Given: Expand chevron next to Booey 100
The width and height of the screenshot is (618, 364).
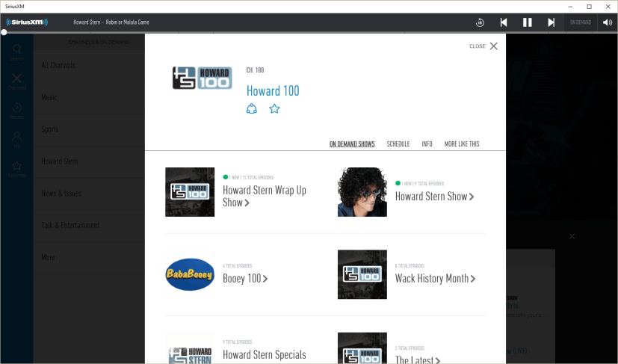Looking at the screenshot, I should pos(265,279).
